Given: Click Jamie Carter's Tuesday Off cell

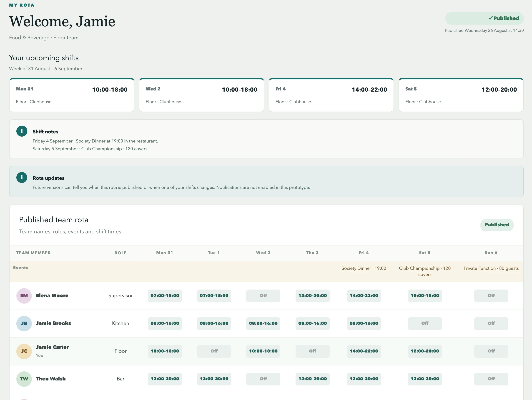Looking at the screenshot, I should coord(214,351).
